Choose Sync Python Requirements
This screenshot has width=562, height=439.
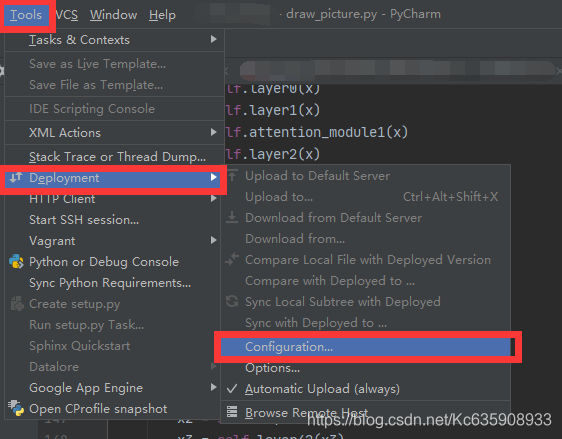click(113, 283)
